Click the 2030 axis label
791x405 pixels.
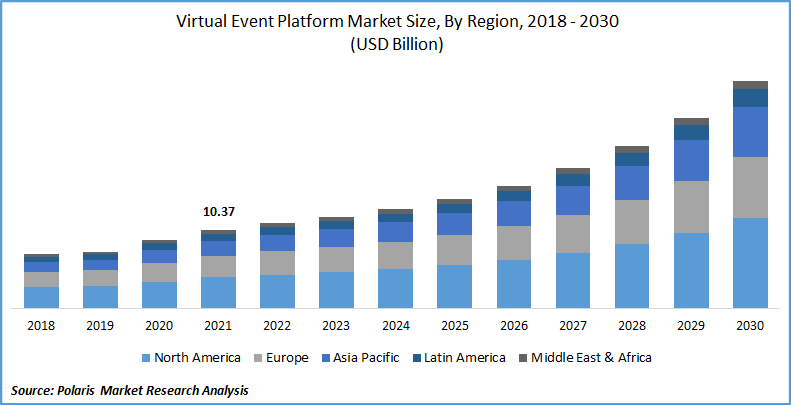click(x=750, y=326)
